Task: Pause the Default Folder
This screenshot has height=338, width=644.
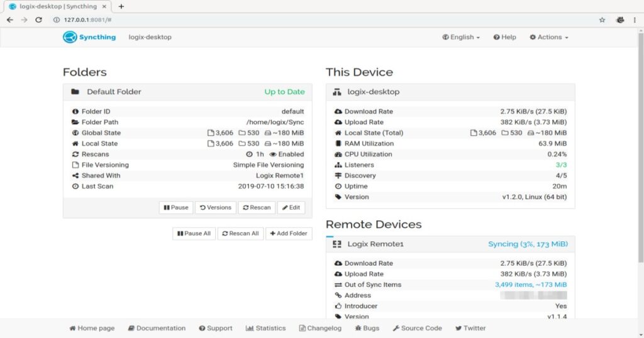Action: 175,207
